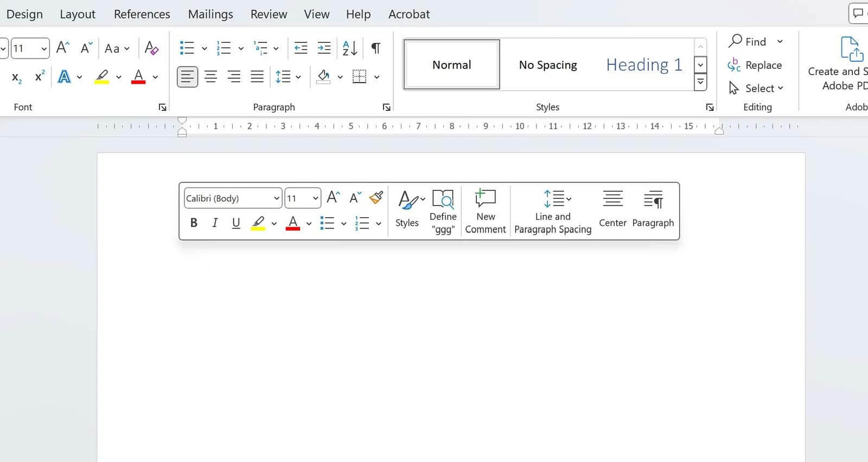
Task: Align text right in ribbon
Action: pyautogui.click(x=234, y=77)
